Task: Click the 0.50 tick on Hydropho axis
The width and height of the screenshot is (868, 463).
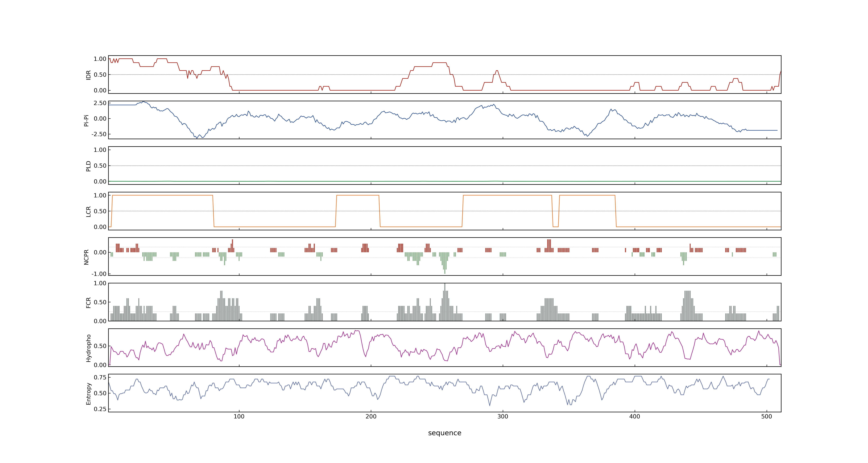Action: pos(100,346)
